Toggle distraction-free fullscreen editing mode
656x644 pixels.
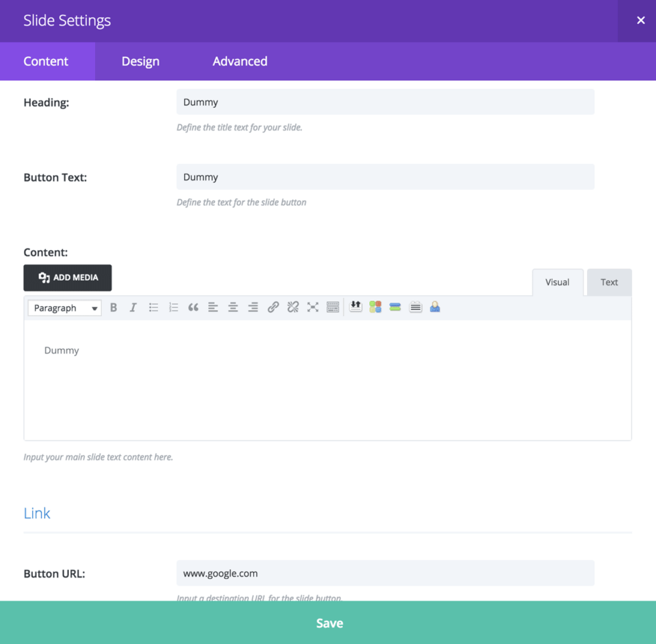tap(313, 307)
